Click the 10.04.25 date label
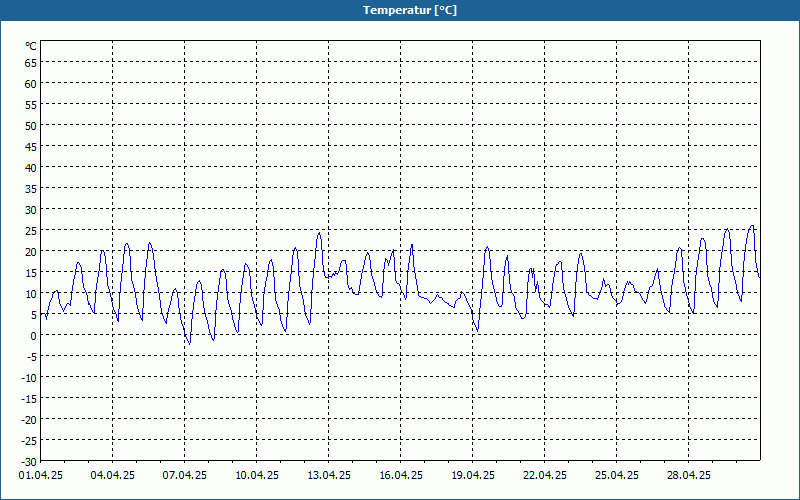Viewport: 800px width, 500px height. click(x=257, y=476)
